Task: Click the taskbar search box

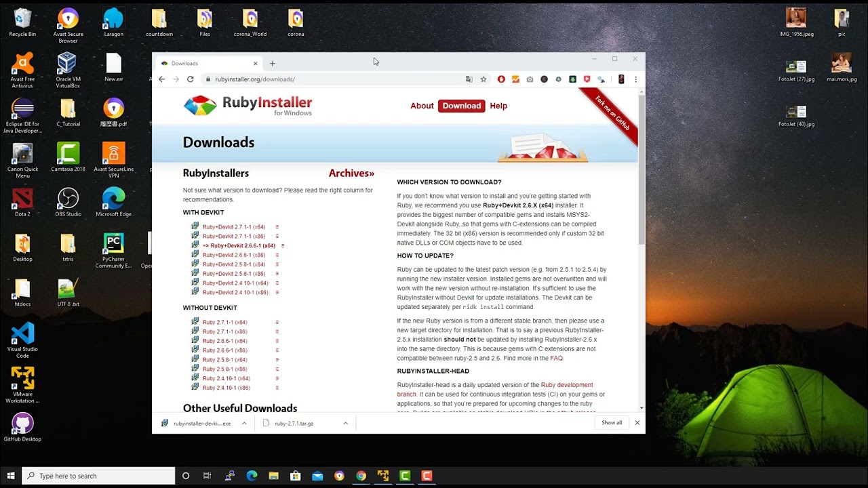Action: (99, 476)
